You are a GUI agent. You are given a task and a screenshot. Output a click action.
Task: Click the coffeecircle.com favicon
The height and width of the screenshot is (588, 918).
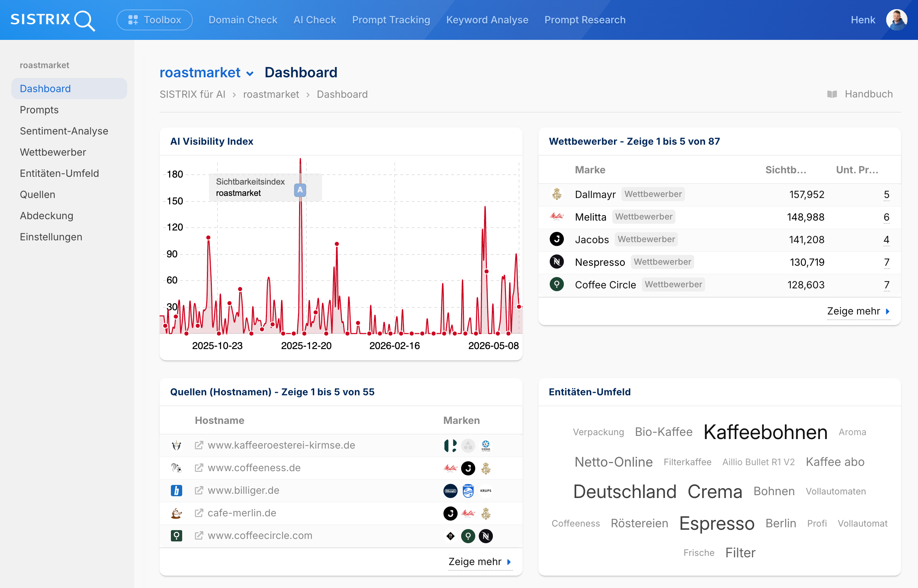point(177,536)
